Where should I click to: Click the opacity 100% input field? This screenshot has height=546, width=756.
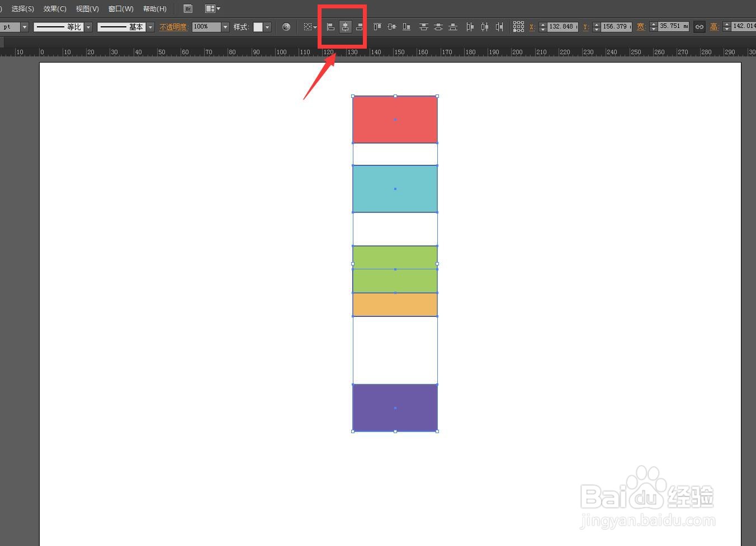pyautogui.click(x=206, y=27)
